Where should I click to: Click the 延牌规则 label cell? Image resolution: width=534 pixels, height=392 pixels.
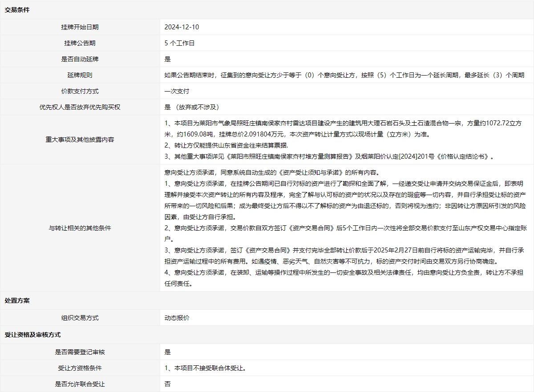coord(80,75)
